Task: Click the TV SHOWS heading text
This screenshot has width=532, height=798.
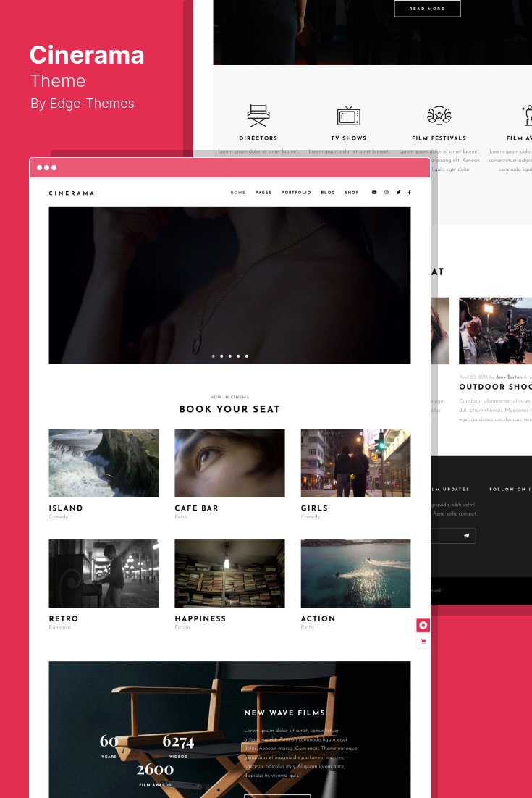Action: (x=348, y=138)
